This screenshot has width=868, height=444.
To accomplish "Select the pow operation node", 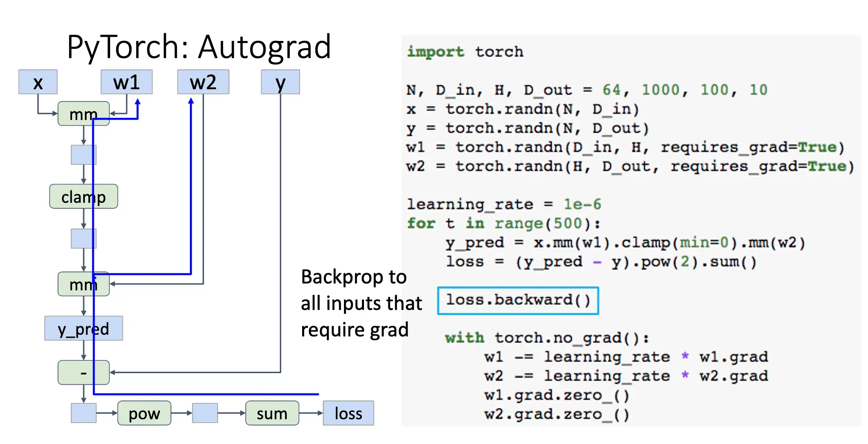I will (x=144, y=413).
